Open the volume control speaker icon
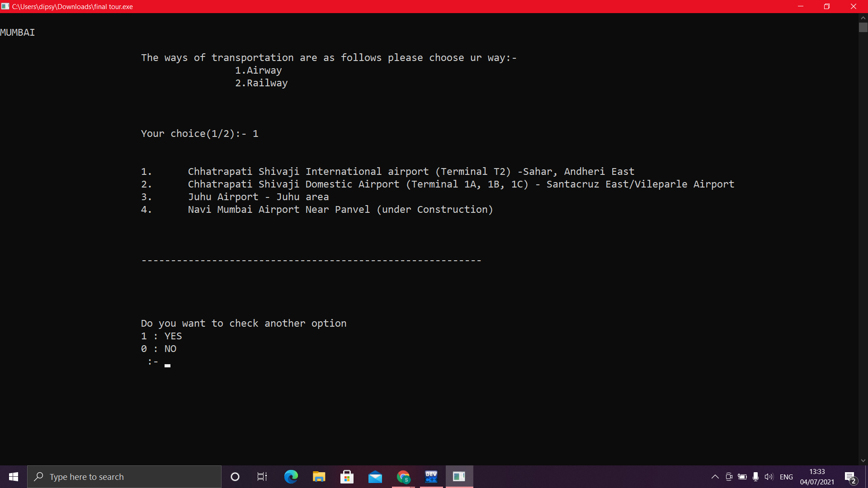The width and height of the screenshot is (868, 488). [769, 477]
